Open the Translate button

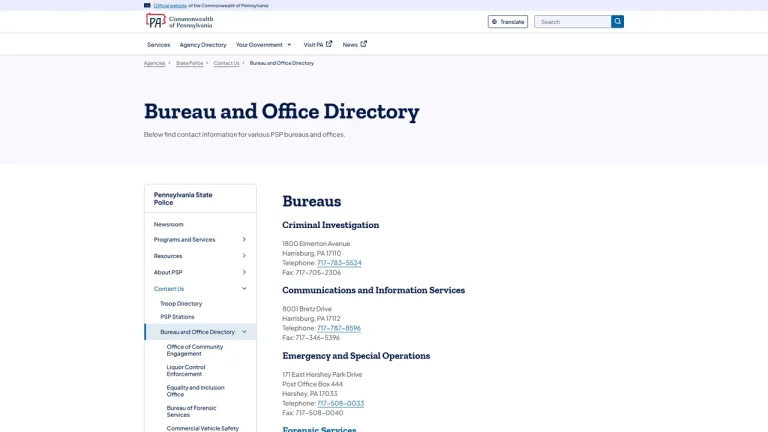coord(507,22)
